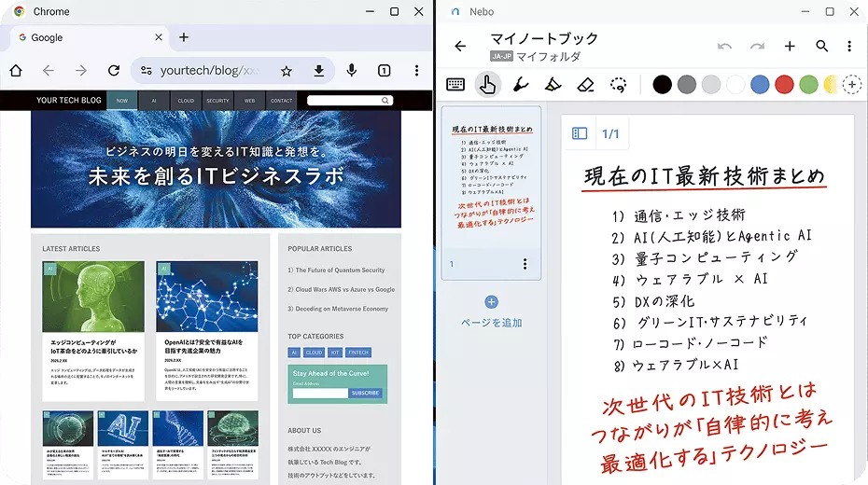
Task: Open the AI letters article thumbnail
Action: (123, 428)
